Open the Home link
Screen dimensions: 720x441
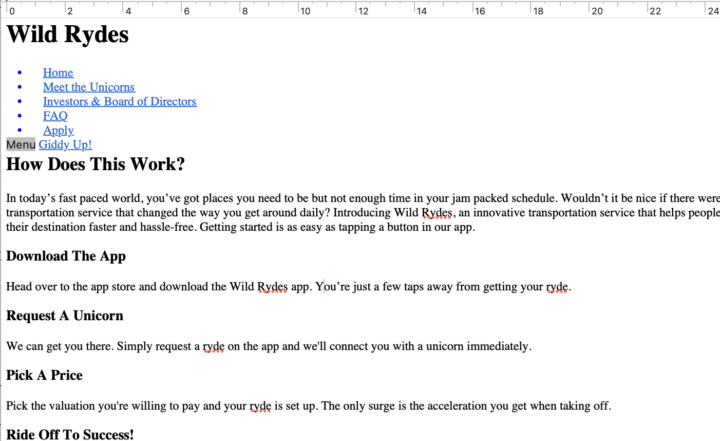click(x=58, y=73)
